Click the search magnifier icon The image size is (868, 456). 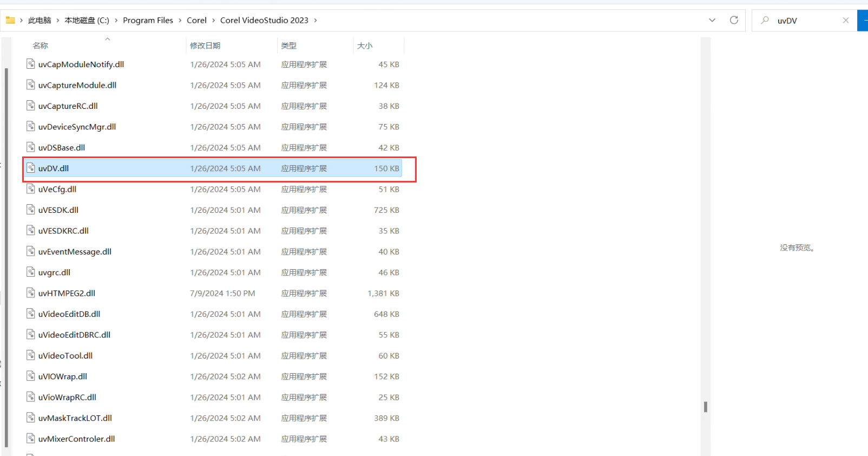pyautogui.click(x=765, y=20)
